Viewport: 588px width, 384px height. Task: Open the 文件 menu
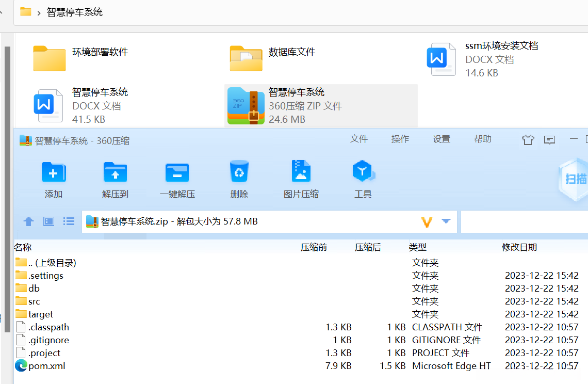[359, 139]
